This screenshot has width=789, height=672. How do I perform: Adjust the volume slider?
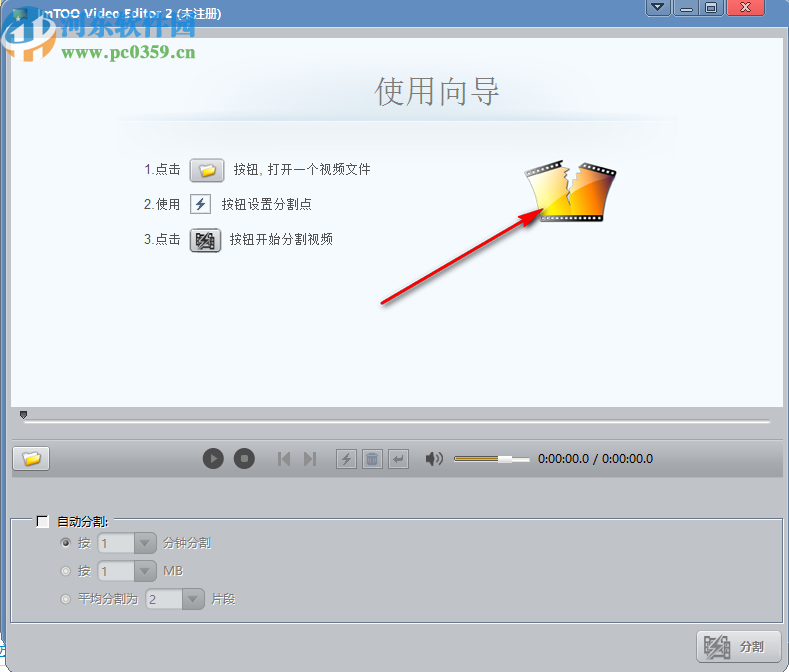click(x=492, y=459)
